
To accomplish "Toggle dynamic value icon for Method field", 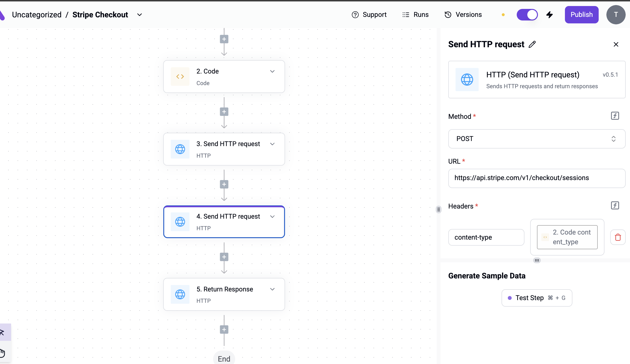I will coord(615,116).
